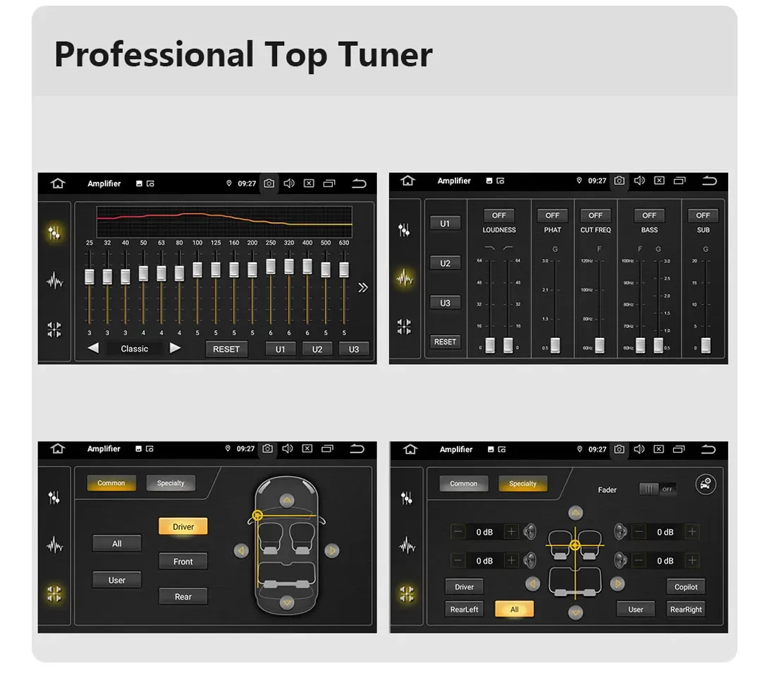Click RESET button beside Classic preset

(x=226, y=349)
